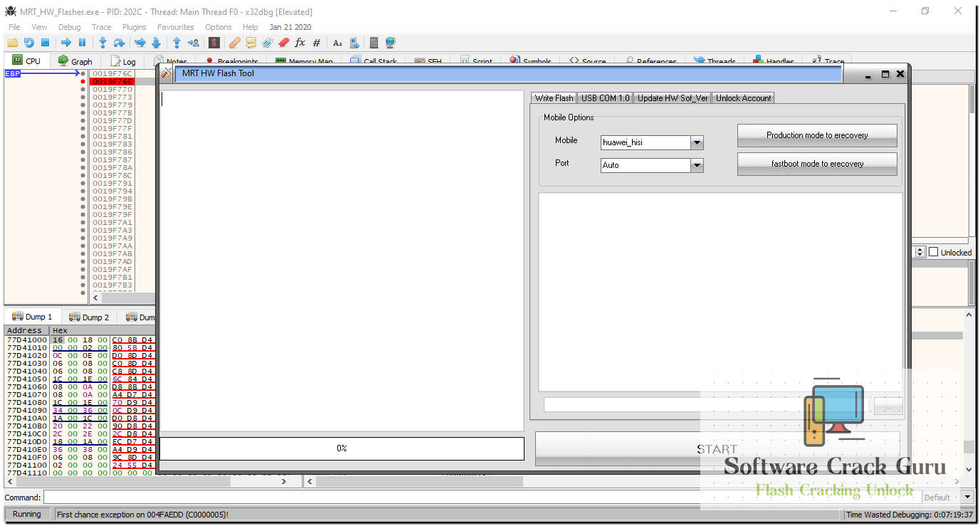Click the Pause toolbar icon
This screenshot has height=526, width=980.
pos(82,43)
